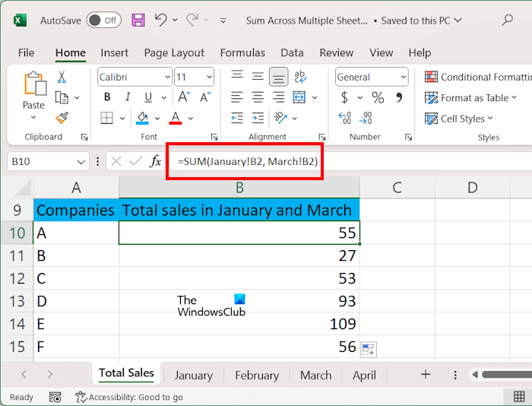This screenshot has height=406, width=532.
Task: Open Saved to this PC dropdown
Action: point(421,21)
